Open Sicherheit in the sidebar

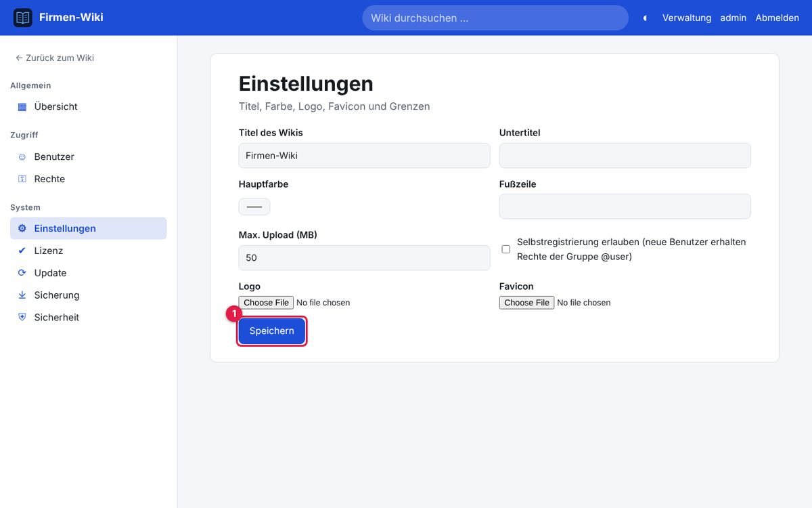coord(88,318)
